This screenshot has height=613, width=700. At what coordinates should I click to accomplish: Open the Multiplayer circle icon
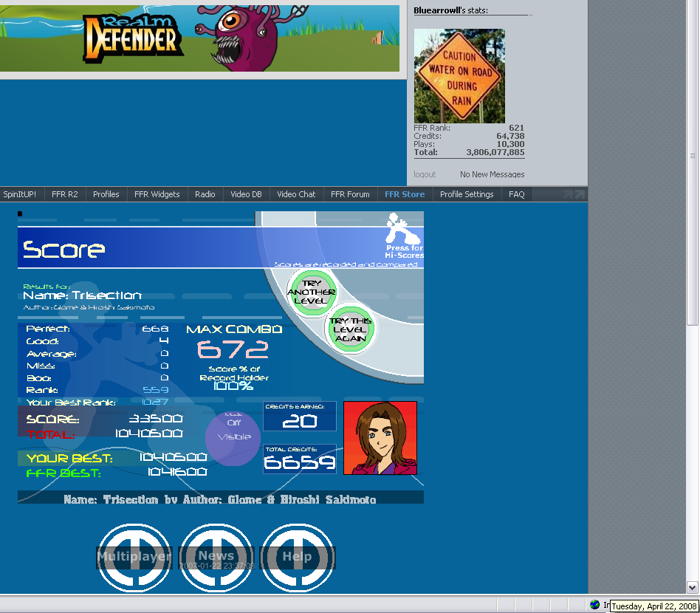tap(134, 557)
